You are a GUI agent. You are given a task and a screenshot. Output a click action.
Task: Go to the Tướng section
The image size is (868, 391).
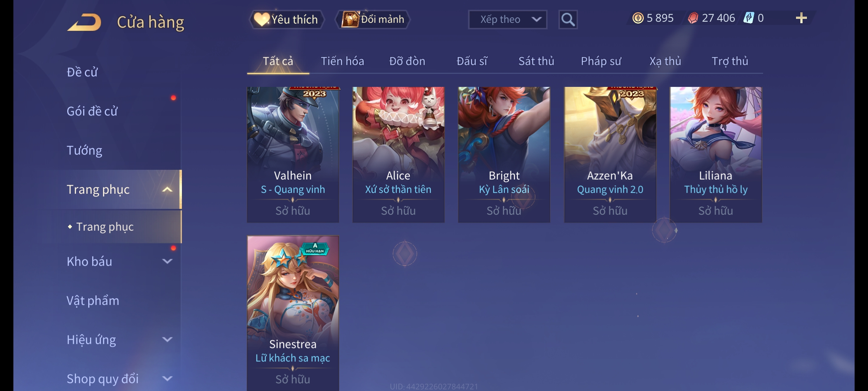[84, 150]
